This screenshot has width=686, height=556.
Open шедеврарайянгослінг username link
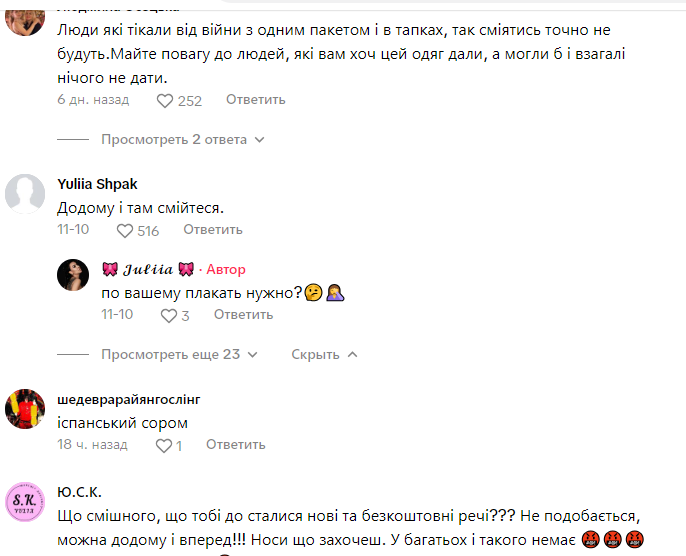tap(129, 399)
